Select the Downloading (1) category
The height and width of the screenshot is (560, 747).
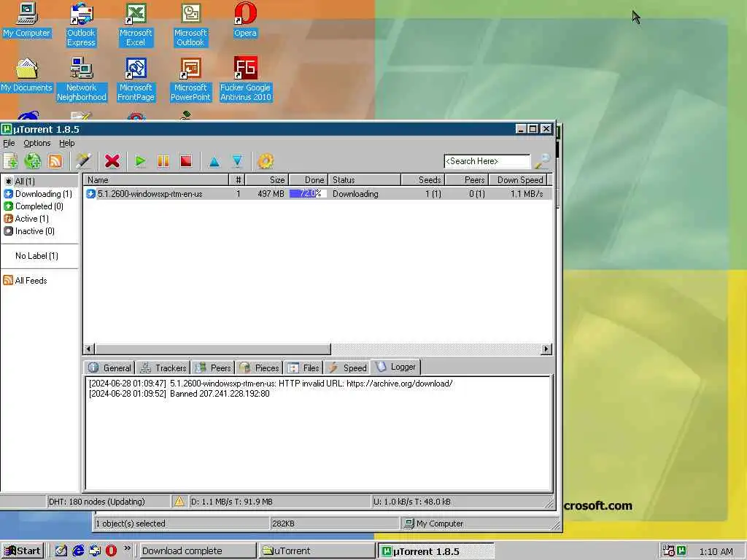tap(38, 194)
